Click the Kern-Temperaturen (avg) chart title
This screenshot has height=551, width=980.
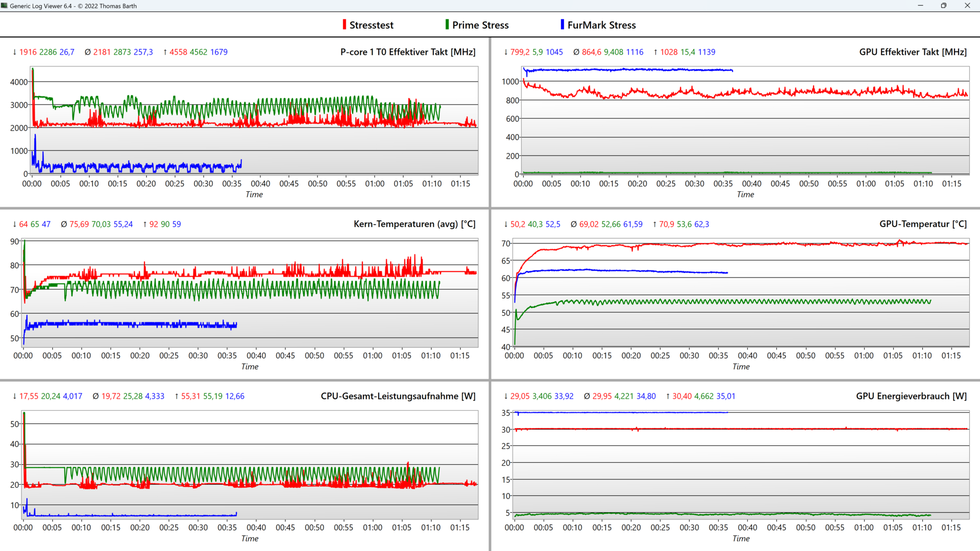(414, 224)
